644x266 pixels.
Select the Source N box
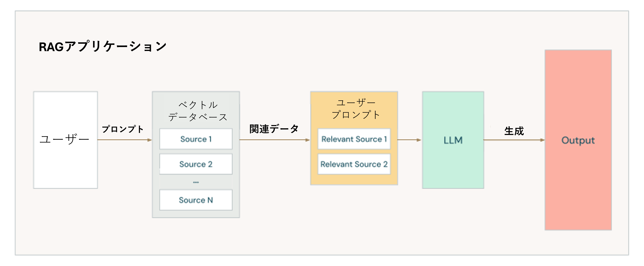[196, 200]
